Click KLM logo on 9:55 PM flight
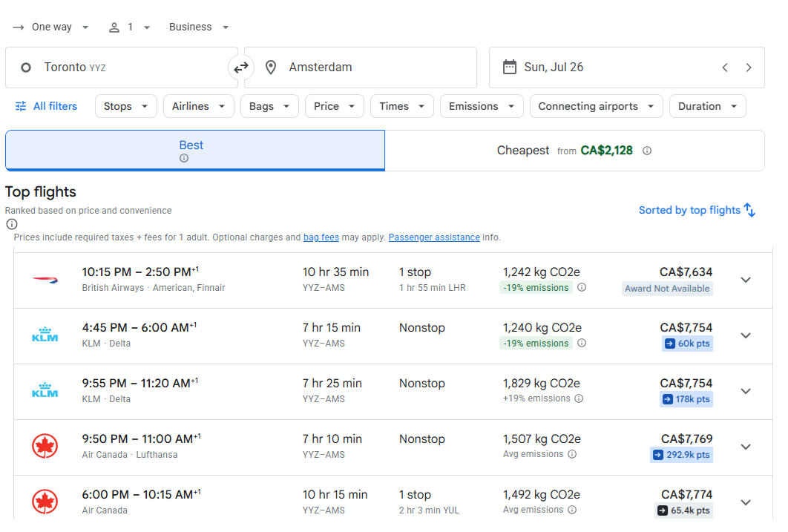 [45, 390]
